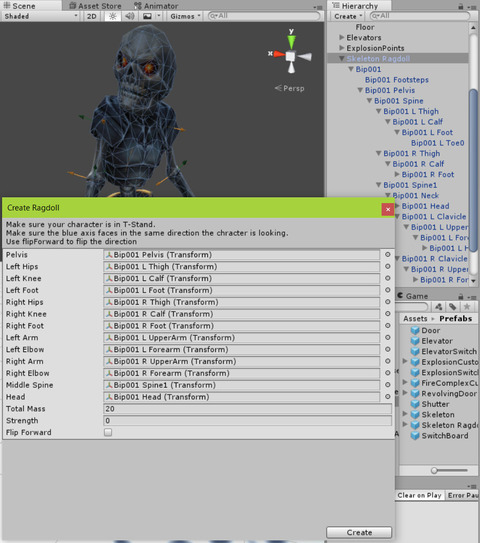Open object picker for Right Elbow field
Screen dimensions: 480x543
point(388,373)
